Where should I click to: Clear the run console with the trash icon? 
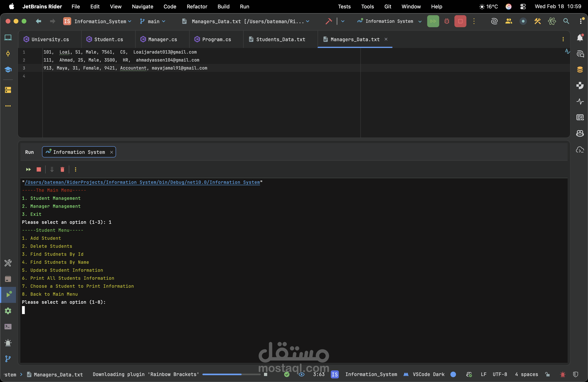(62, 169)
